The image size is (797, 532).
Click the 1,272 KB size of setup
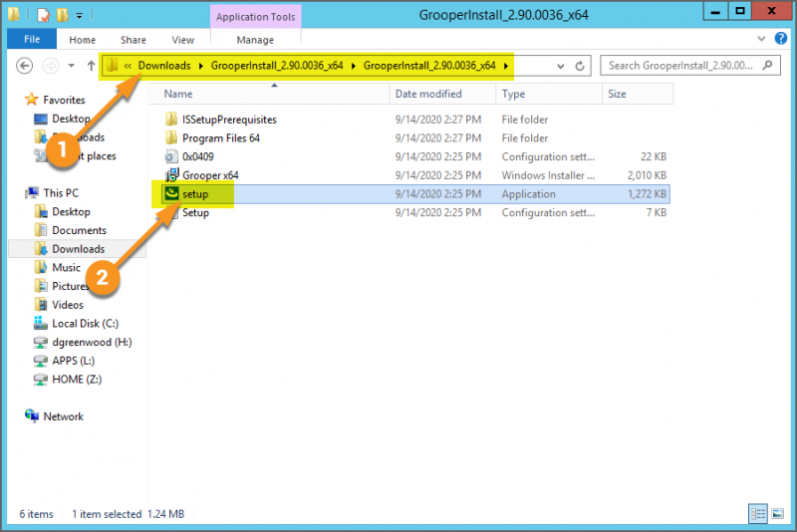click(x=647, y=194)
